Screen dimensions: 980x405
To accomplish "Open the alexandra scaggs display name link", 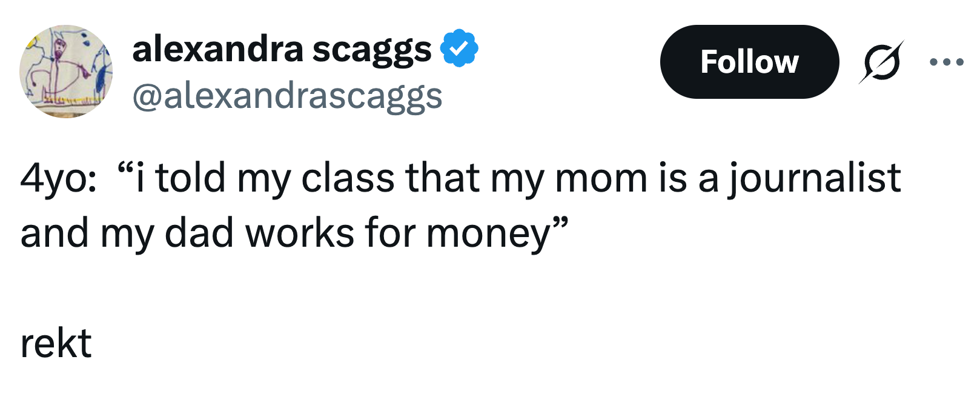I will click(282, 49).
